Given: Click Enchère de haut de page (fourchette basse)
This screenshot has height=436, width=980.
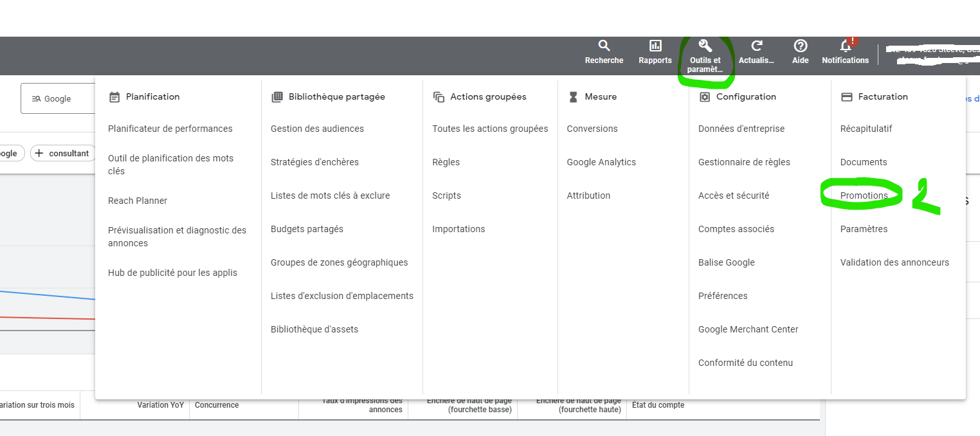Looking at the screenshot, I should coord(469,405).
